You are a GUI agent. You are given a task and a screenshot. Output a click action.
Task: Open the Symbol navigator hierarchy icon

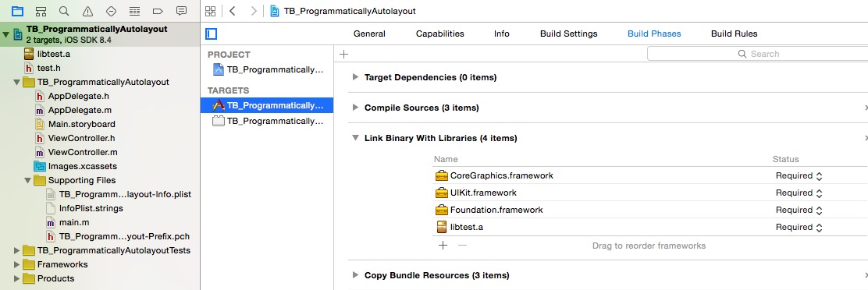tap(41, 11)
